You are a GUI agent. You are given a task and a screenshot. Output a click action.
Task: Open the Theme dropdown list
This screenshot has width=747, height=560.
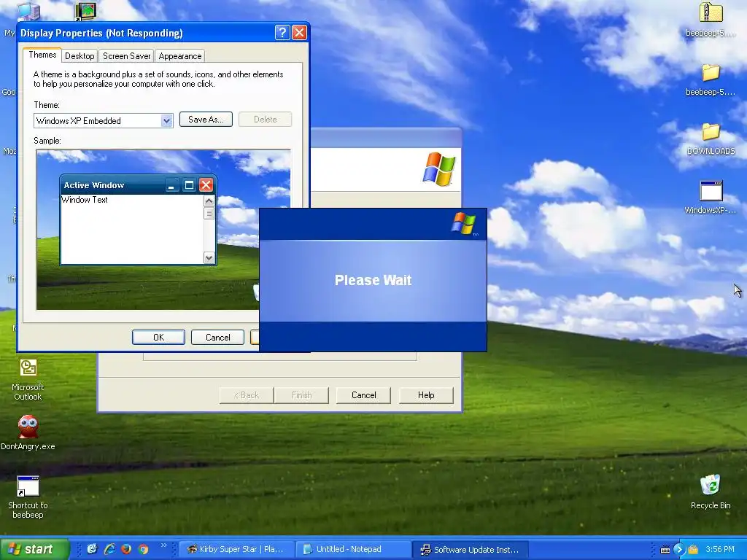pos(166,120)
